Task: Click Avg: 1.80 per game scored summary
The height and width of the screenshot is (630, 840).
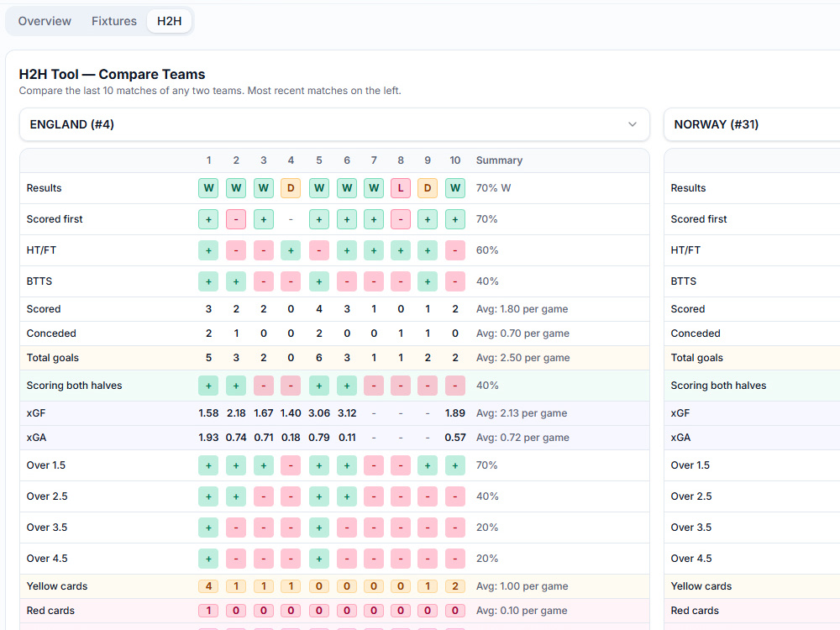Action: [x=522, y=309]
